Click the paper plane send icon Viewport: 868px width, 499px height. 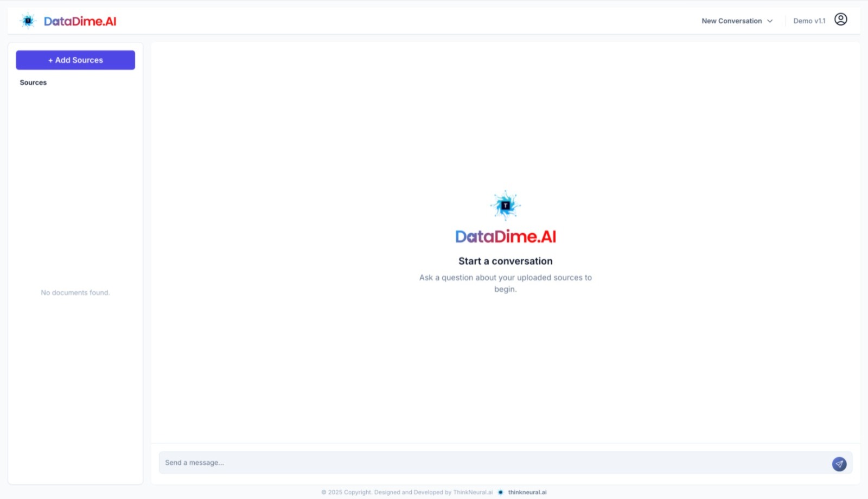click(839, 464)
